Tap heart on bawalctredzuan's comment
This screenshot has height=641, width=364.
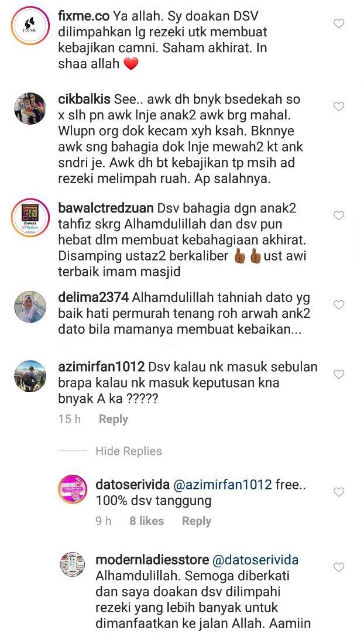pyautogui.click(x=339, y=215)
